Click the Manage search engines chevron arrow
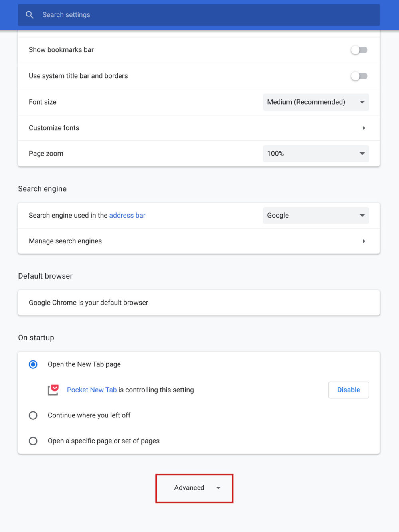Viewport: 399px width, 532px height. point(363,241)
